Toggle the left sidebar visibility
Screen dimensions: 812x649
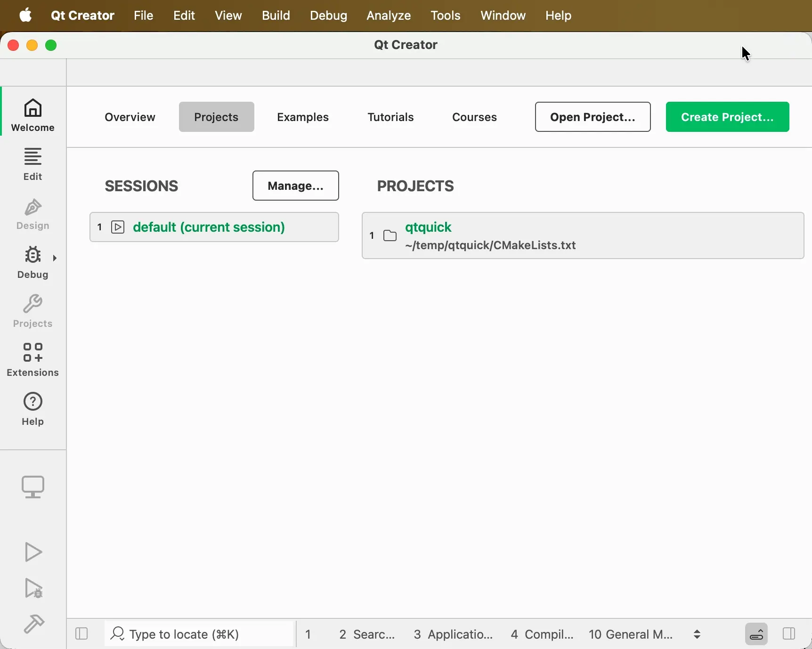[x=81, y=634]
